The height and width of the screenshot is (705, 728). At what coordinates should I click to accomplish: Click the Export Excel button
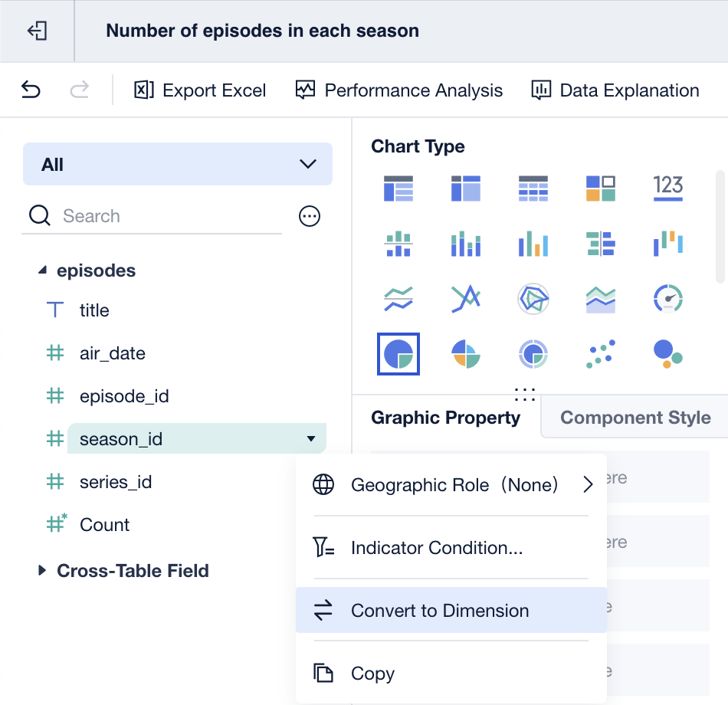[200, 90]
